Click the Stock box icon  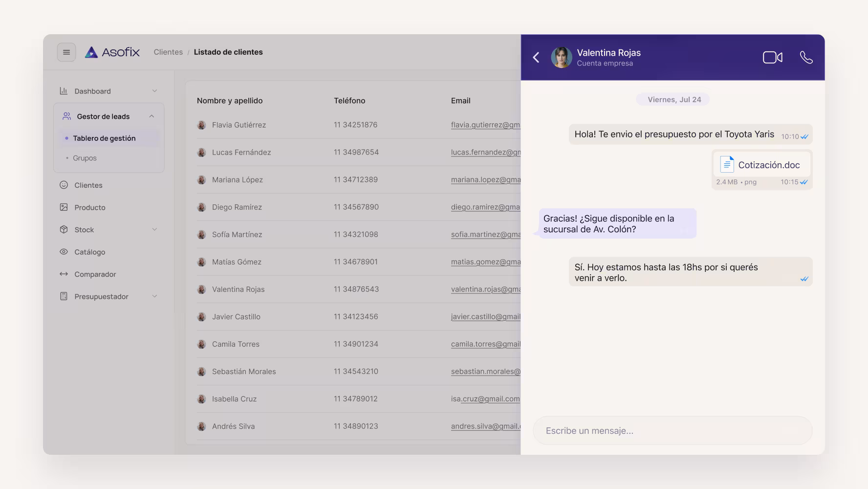64,229
